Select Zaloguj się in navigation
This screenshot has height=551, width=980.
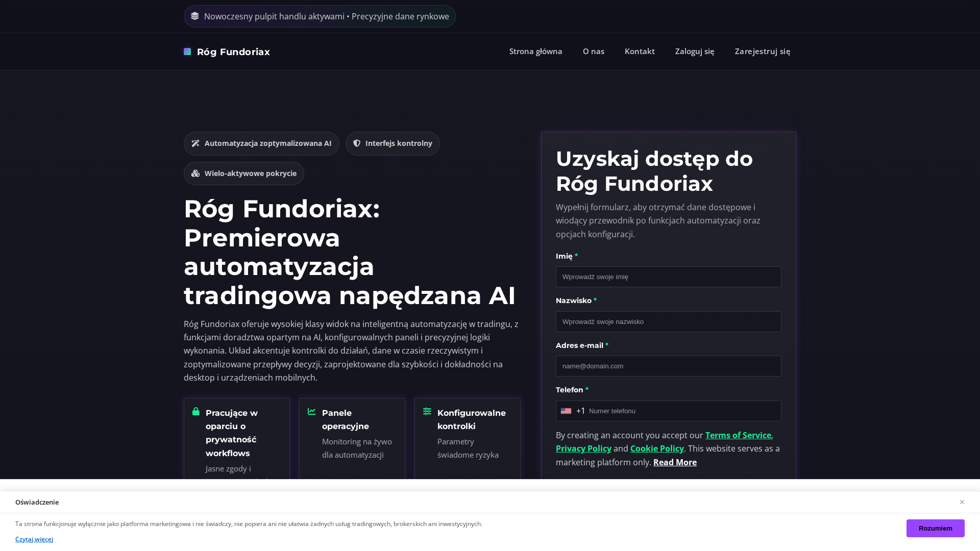point(695,51)
